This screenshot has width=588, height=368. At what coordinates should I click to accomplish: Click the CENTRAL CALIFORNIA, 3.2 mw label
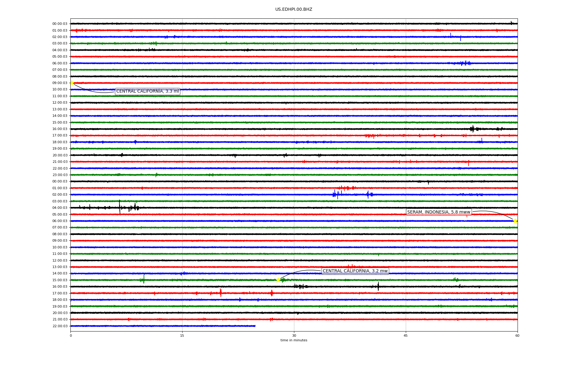coord(355,271)
